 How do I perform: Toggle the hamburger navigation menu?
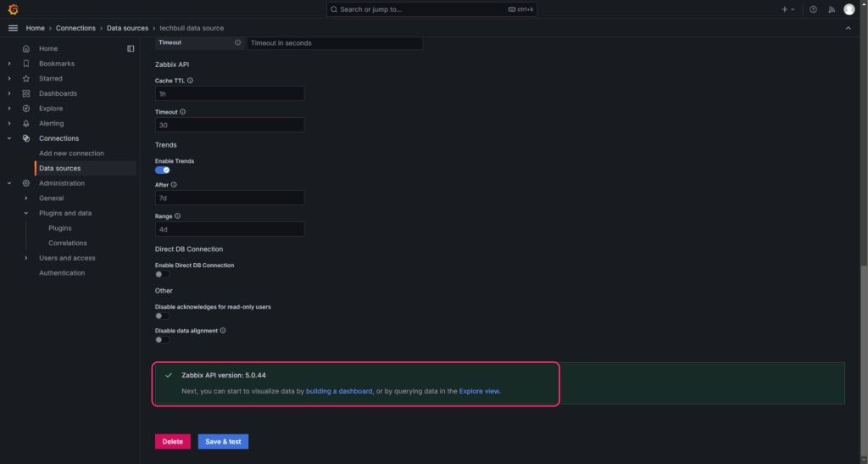(13, 28)
